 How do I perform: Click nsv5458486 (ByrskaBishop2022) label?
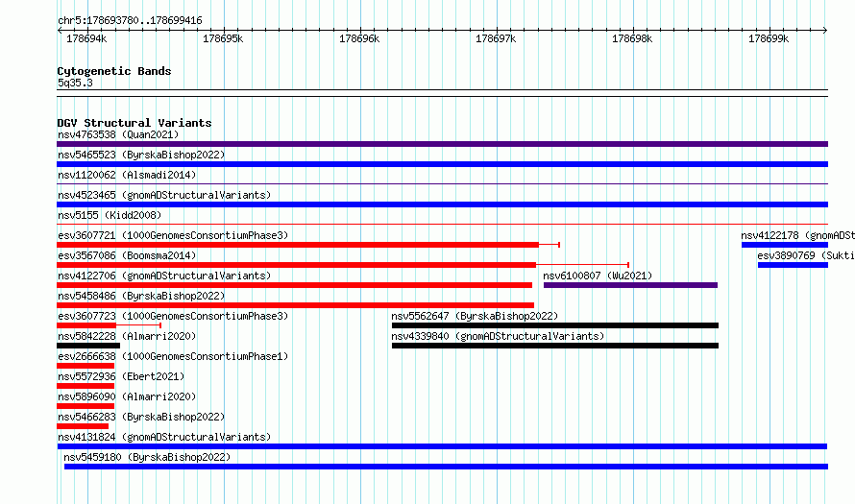141,296
